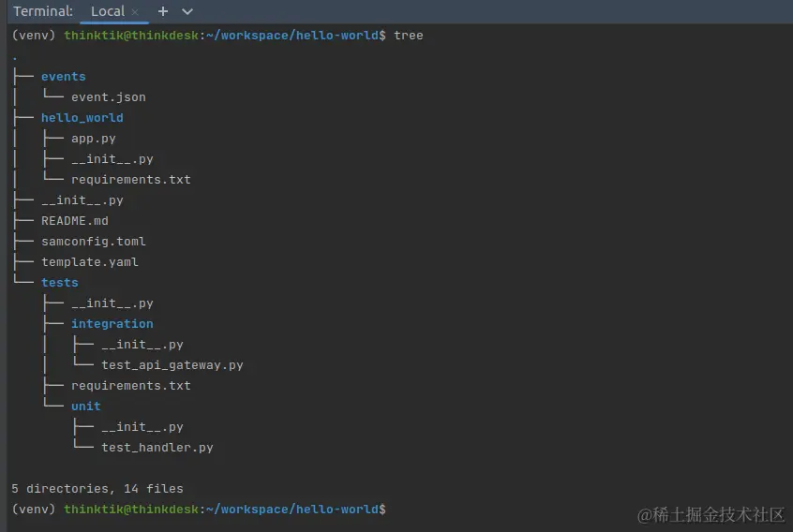Click the tree command text
793x532 pixels.
[408, 36]
